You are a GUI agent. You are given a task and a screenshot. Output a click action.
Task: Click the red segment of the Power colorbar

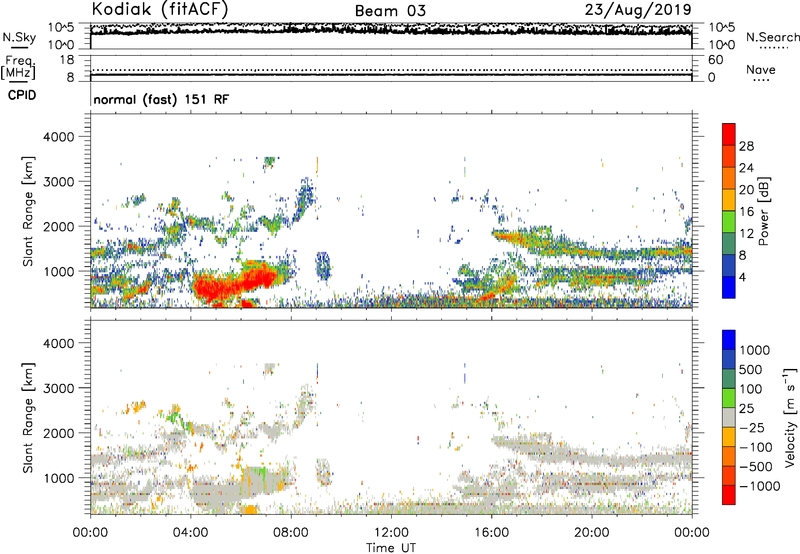click(x=729, y=135)
